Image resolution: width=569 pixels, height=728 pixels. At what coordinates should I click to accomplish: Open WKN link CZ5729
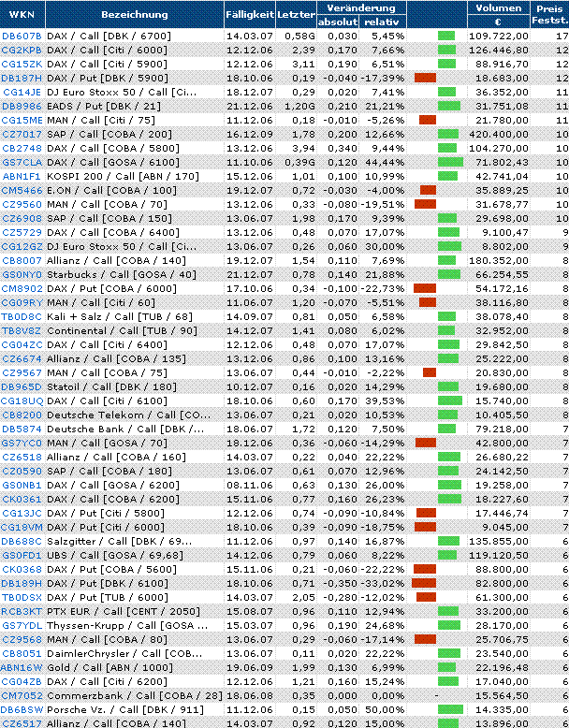(x=22, y=232)
